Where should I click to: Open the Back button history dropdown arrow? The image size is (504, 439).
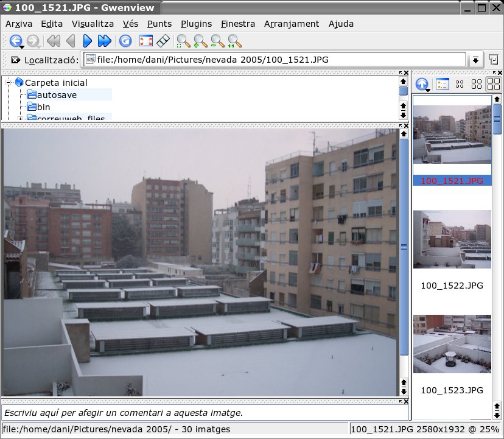22,47
